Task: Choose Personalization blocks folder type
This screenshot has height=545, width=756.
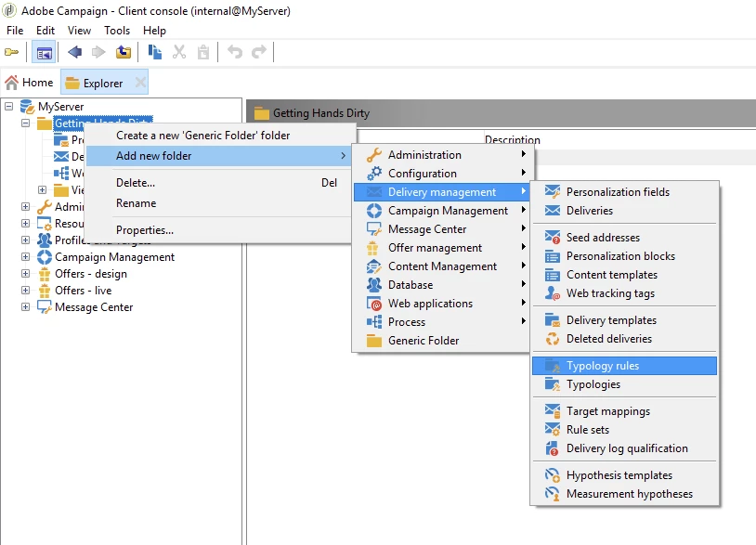Action: 624,256
